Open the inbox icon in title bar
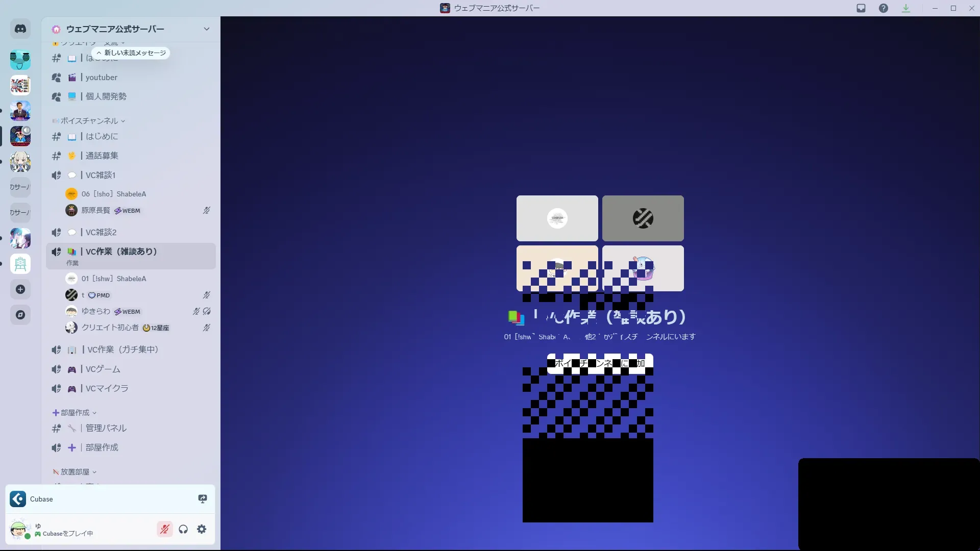This screenshot has width=980, height=551. tap(861, 8)
